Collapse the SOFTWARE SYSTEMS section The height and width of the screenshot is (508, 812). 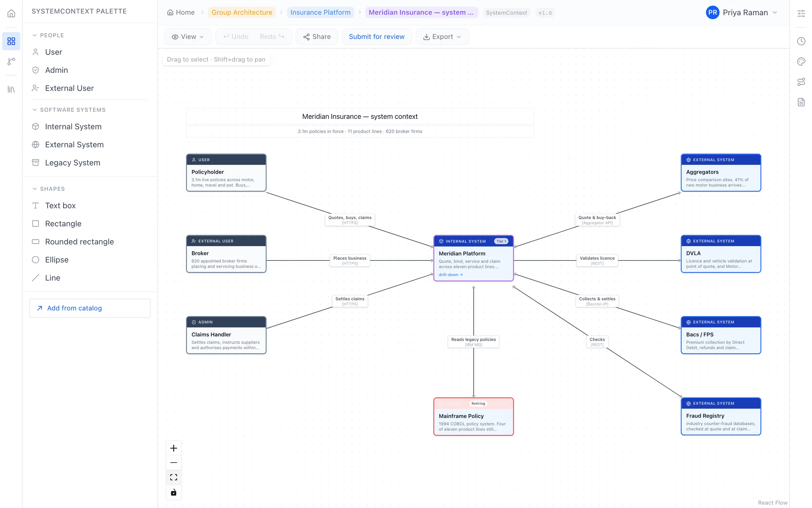coord(69,110)
